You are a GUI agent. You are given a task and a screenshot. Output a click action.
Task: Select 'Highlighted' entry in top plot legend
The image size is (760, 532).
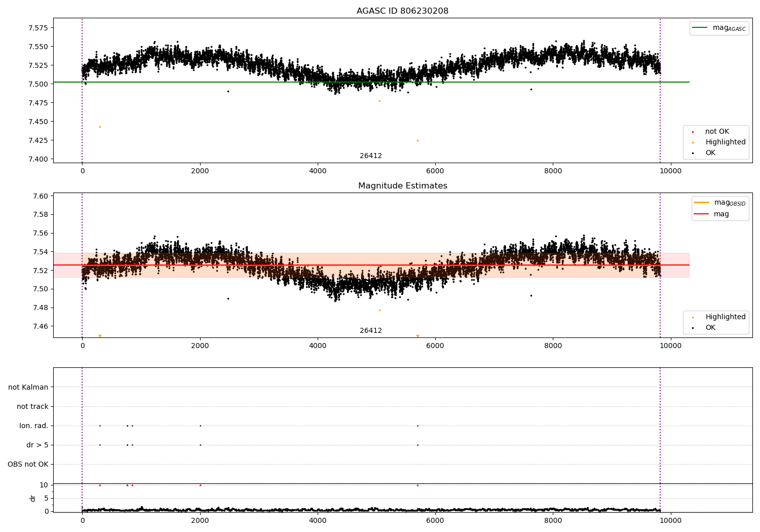[725, 142]
